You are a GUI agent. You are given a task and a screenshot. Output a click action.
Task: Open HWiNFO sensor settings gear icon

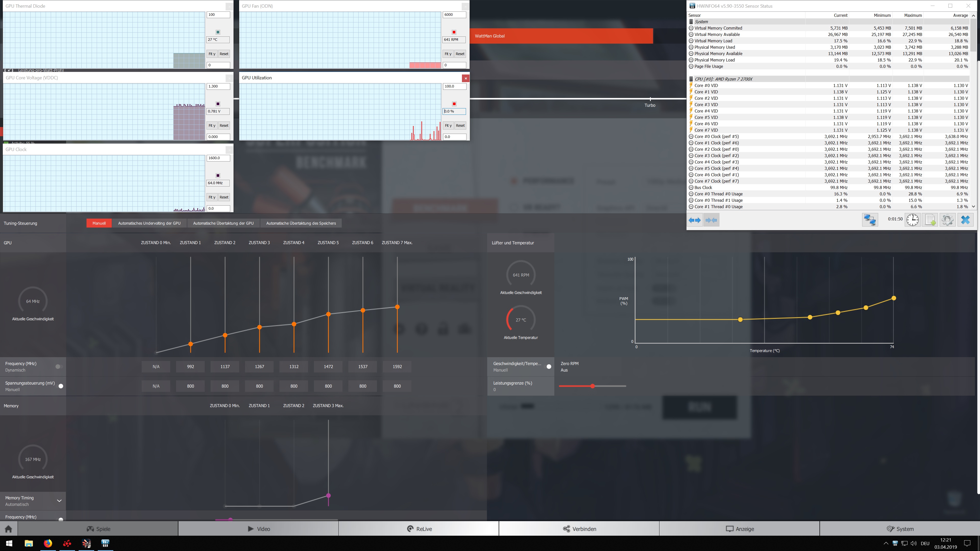pos(947,220)
